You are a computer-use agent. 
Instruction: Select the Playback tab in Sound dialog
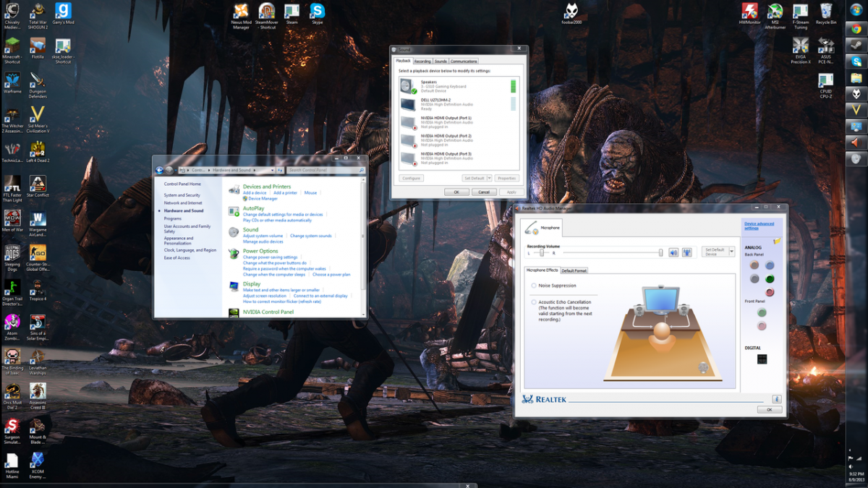click(x=403, y=61)
